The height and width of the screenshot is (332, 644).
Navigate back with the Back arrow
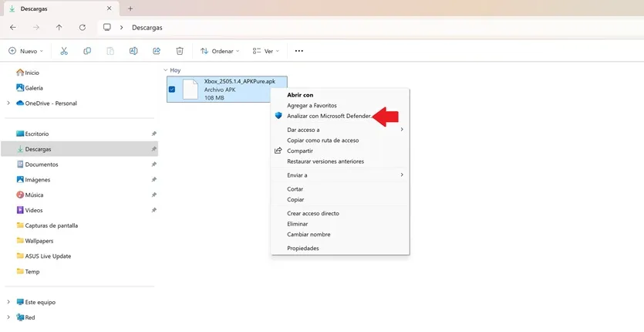click(x=13, y=27)
